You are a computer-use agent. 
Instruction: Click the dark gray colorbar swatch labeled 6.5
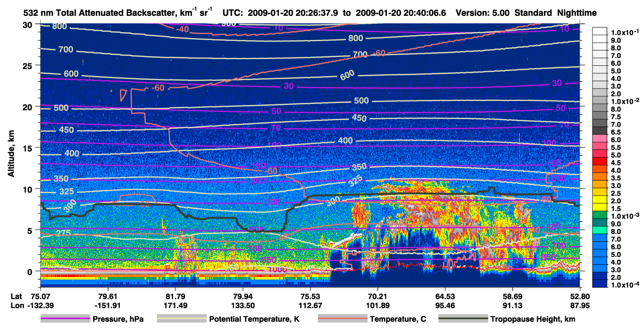click(x=599, y=130)
